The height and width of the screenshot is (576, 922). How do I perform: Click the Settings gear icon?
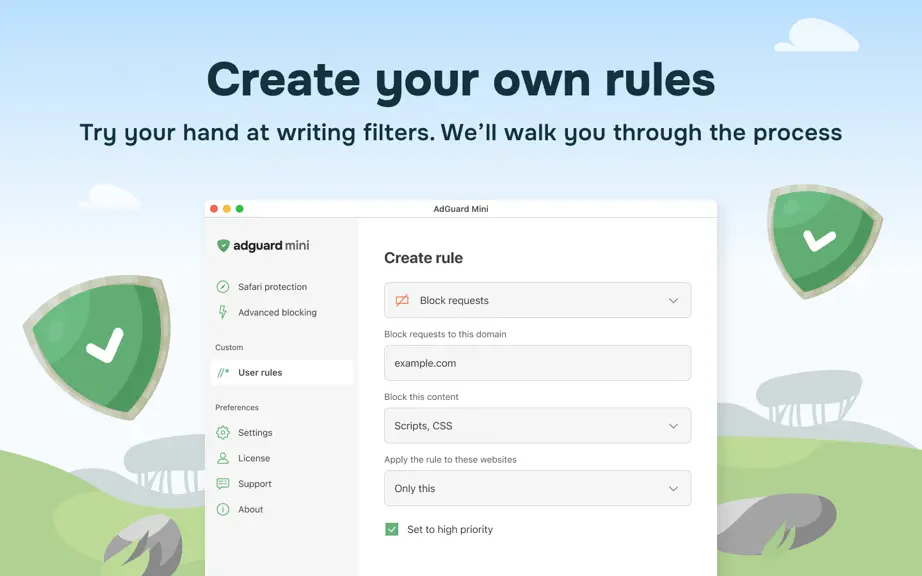click(222, 433)
